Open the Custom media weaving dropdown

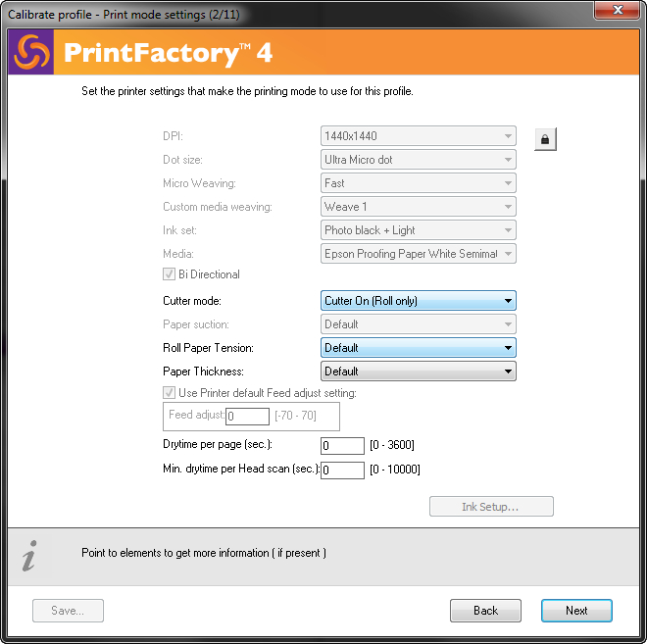click(418, 207)
